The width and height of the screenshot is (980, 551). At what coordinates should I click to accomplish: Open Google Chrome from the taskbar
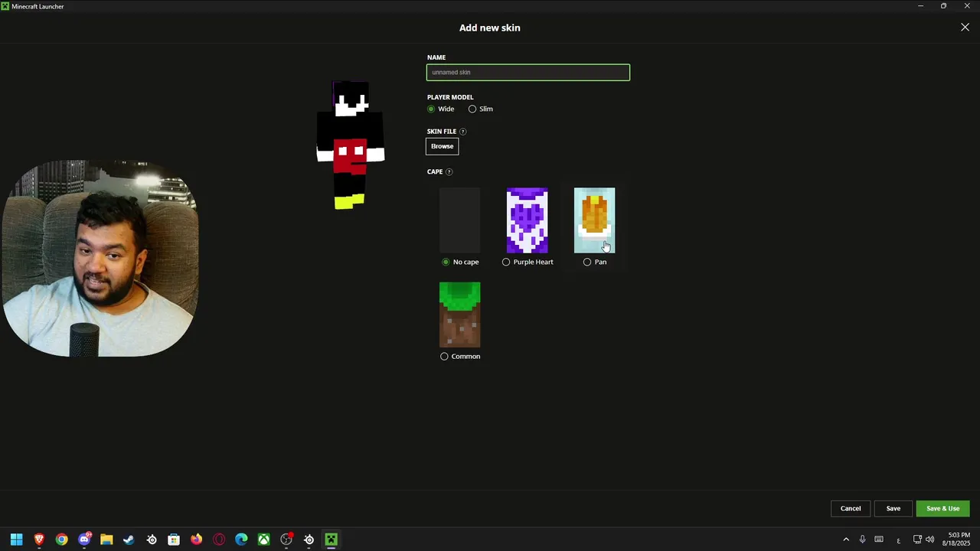61,540
